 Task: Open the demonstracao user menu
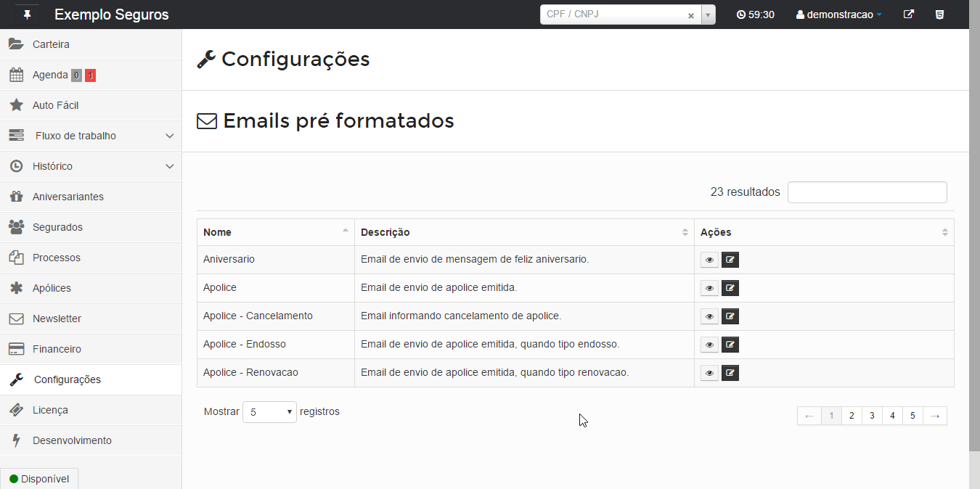(x=839, y=15)
